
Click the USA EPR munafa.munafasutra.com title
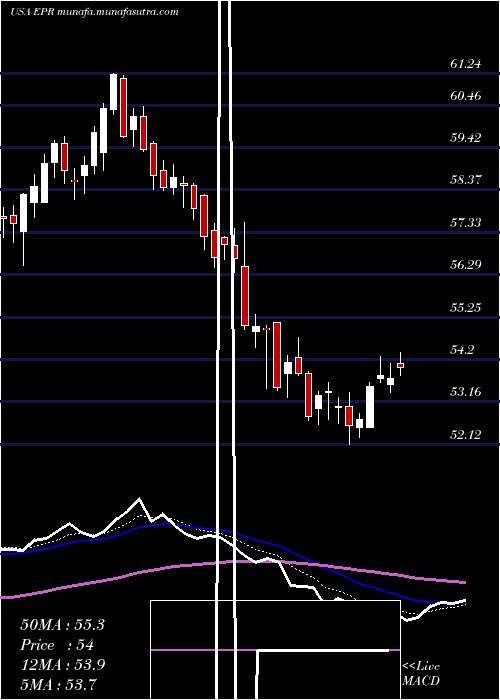coord(94,12)
